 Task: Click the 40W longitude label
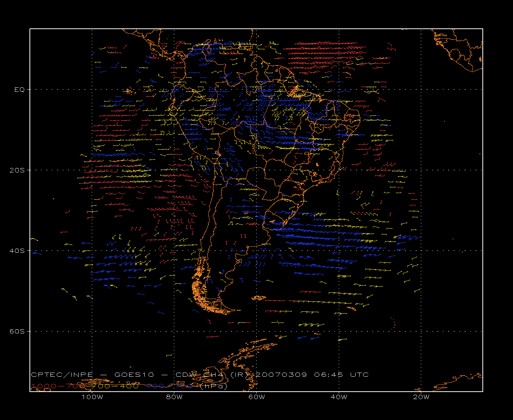pyautogui.click(x=339, y=397)
